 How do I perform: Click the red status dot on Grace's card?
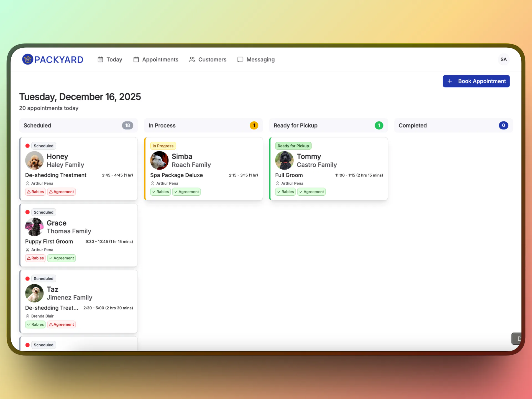coord(27,212)
